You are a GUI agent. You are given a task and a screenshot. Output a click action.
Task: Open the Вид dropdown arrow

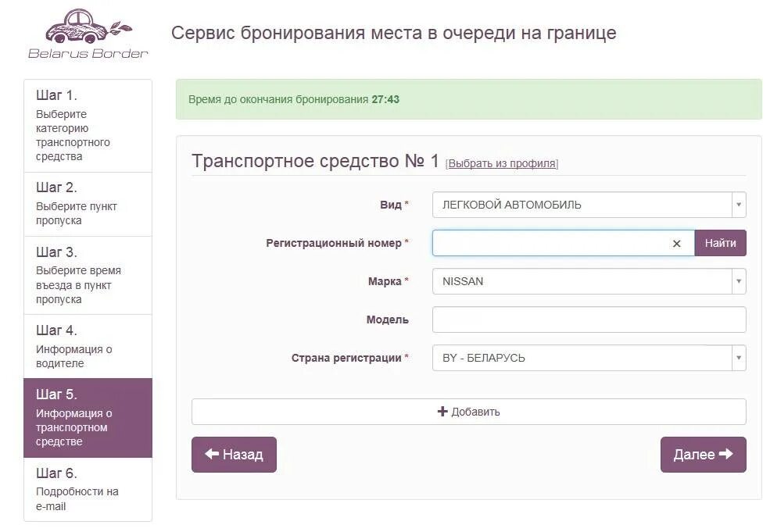tap(738, 205)
